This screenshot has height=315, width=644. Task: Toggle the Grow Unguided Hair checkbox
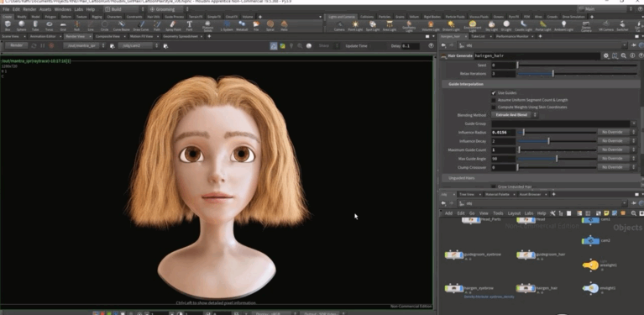tap(493, 186)
